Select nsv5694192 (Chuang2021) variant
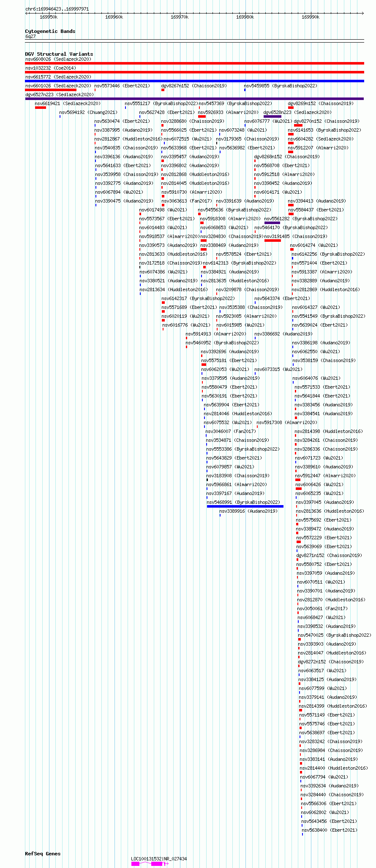Screen dimensions: 376x868 point(88,113)
